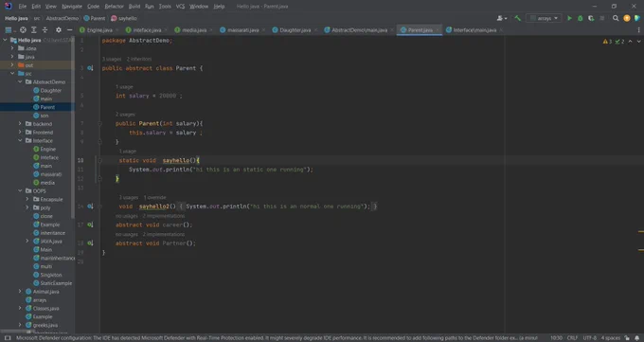Screen dimensions: 644x342
Task: Click Parent breadcrumb in navigation bar
Action: coord(95,18)
